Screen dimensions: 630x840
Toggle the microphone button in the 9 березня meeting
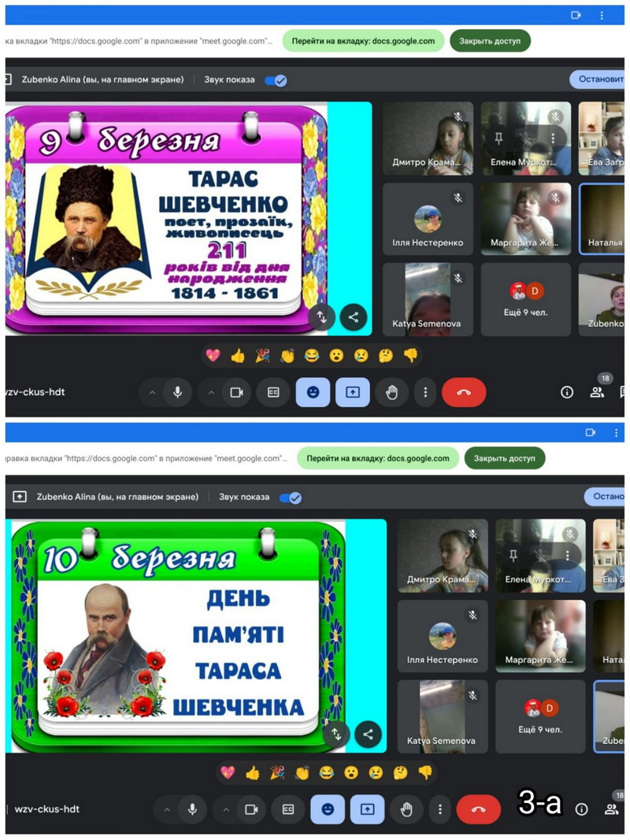pos(178,392)
